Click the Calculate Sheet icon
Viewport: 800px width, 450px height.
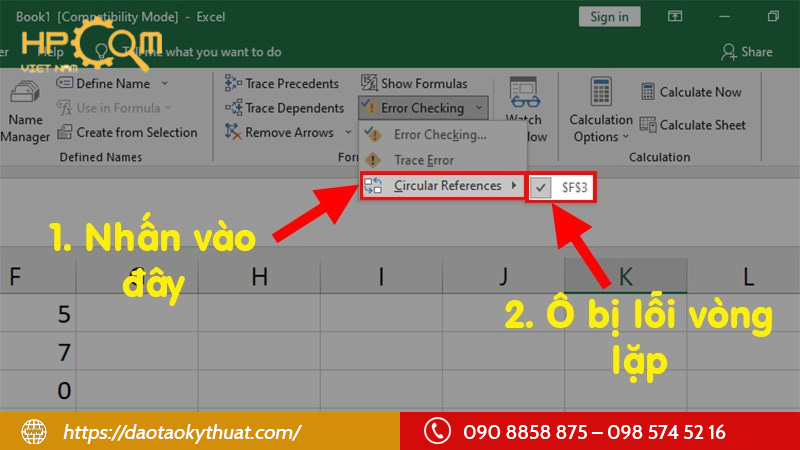click(x=646, y=125)
